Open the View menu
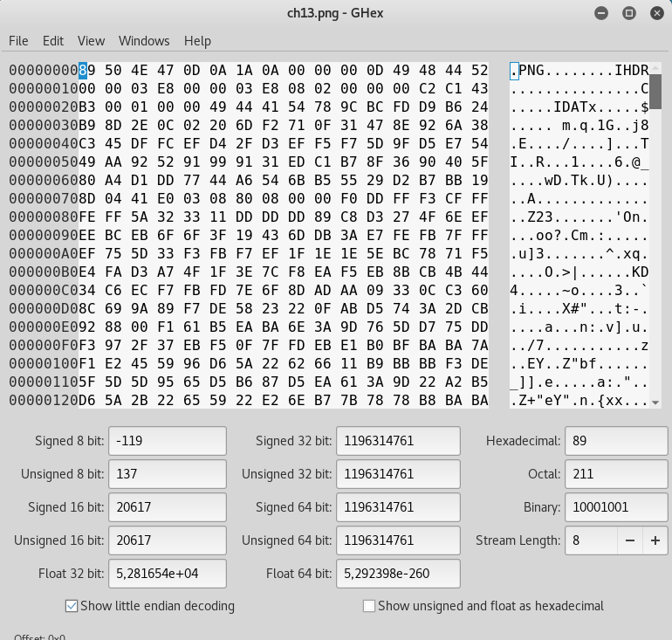The height and width of the screenshot is (640, 672). click(91, 41)
